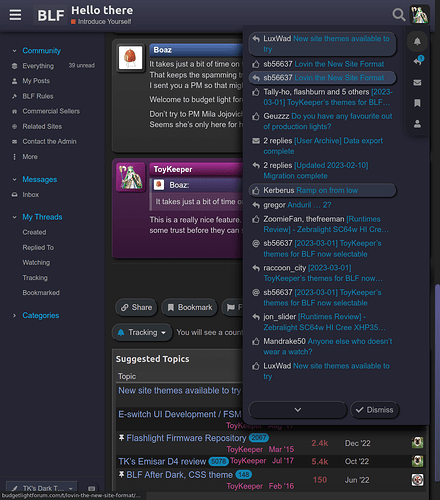Select the profile tab icon
440x500 pixels.
coord(417,124)
